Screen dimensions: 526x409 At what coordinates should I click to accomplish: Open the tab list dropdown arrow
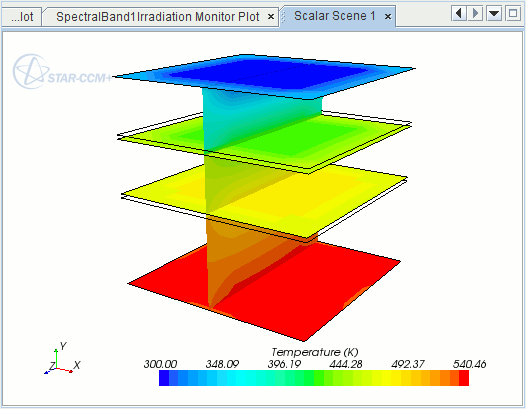pyautogui.click(x=494, y=14)
